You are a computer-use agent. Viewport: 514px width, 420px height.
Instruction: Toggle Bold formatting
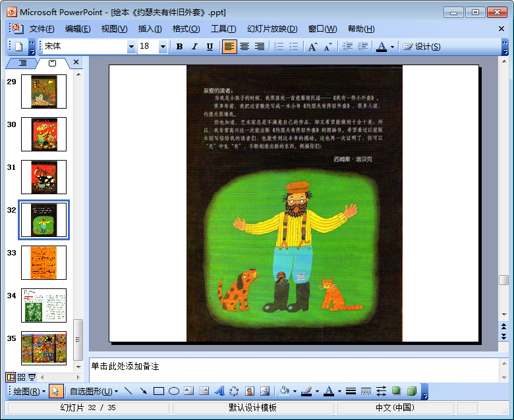coord(179,47)
